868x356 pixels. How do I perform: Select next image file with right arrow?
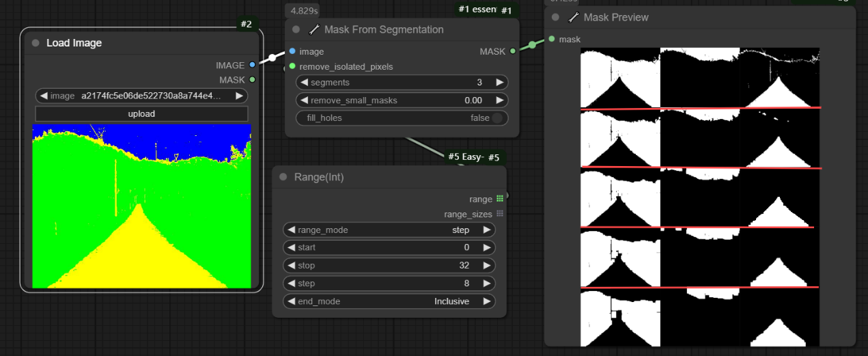coord(239,96)
